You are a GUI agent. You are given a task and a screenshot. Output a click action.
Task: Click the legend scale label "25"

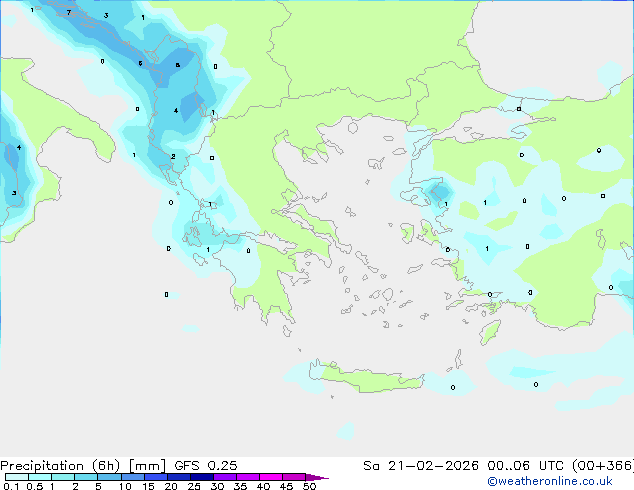[x=194, y=486]
